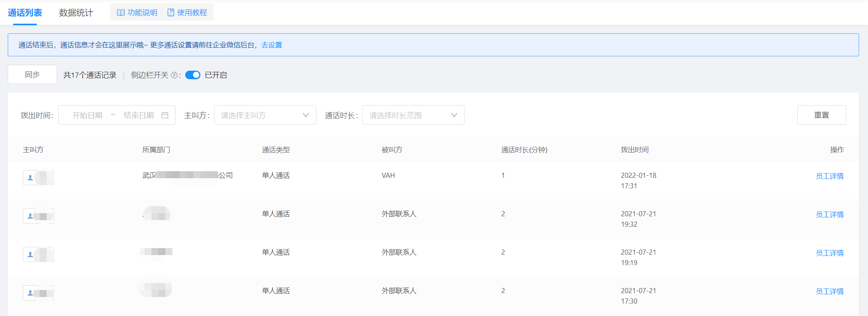Image resolution: width=868 pixels, height=316 pixels.
Task: Click the question mark help icon after 侧边栏开关
Action: (174, 75)
